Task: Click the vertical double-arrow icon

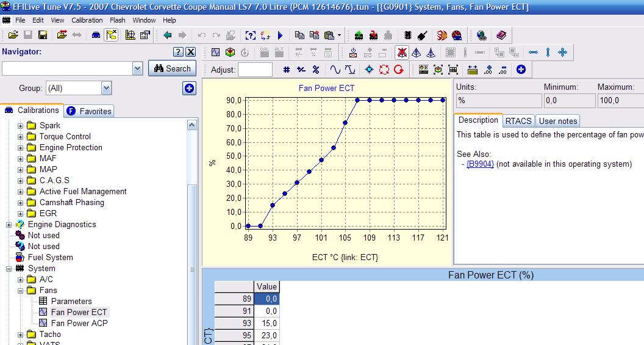Action: tap(548, 53)
